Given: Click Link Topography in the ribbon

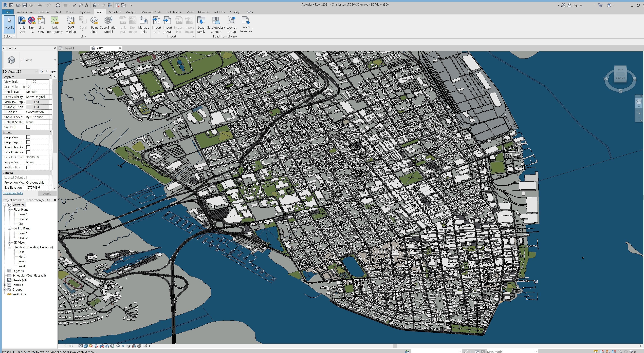Looking at the screenshot, I should pyautogui.click(x=54, y=25).
